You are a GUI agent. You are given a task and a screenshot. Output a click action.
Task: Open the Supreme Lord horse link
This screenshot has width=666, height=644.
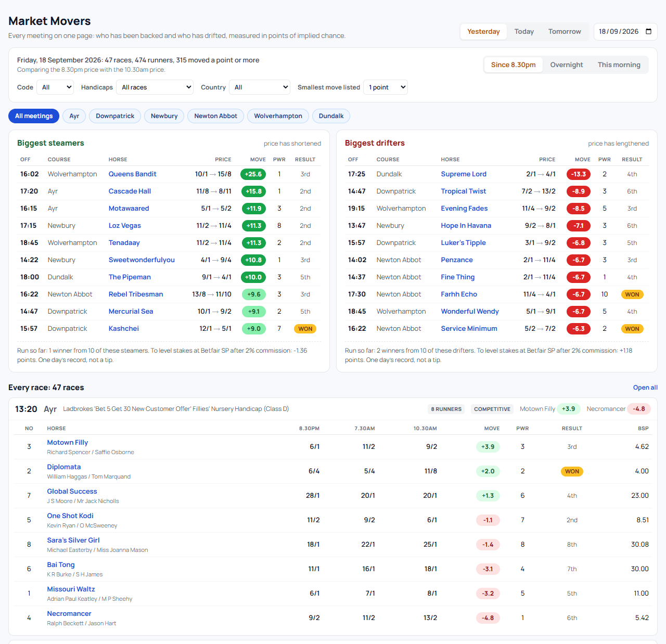tap(464, 174)
